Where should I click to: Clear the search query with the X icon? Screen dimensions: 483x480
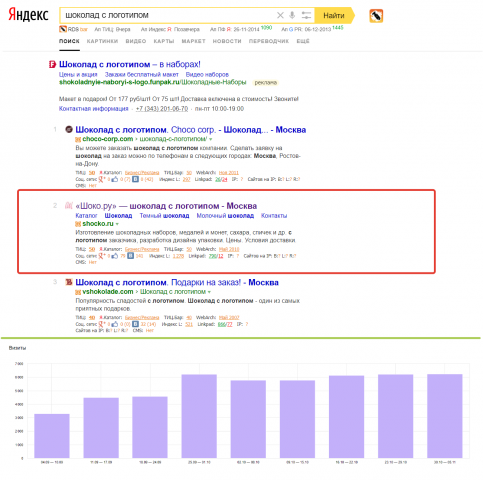click(280, 15)
